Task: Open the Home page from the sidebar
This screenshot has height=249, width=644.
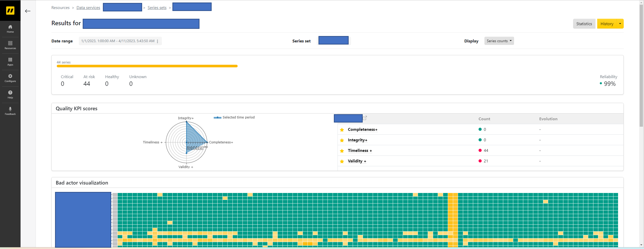Action: click(10, 28)
